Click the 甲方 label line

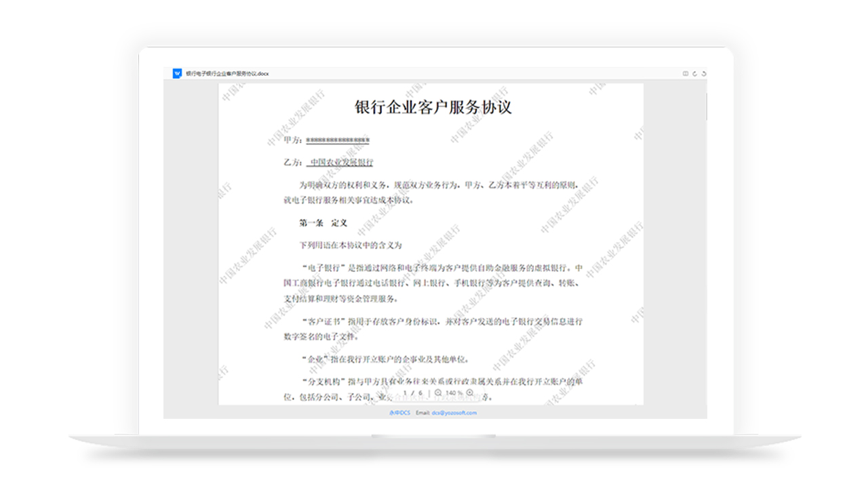(x=327, y=140)
